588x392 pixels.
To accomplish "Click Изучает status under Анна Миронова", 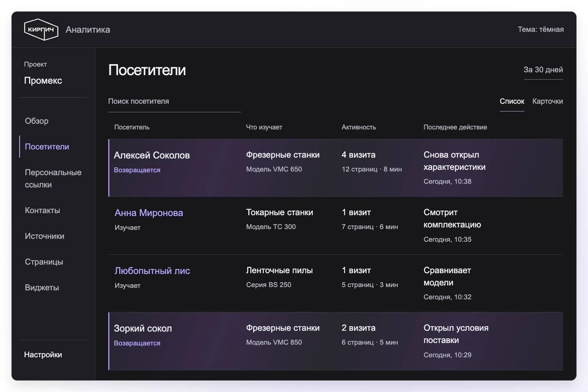I will click(127, 227).
